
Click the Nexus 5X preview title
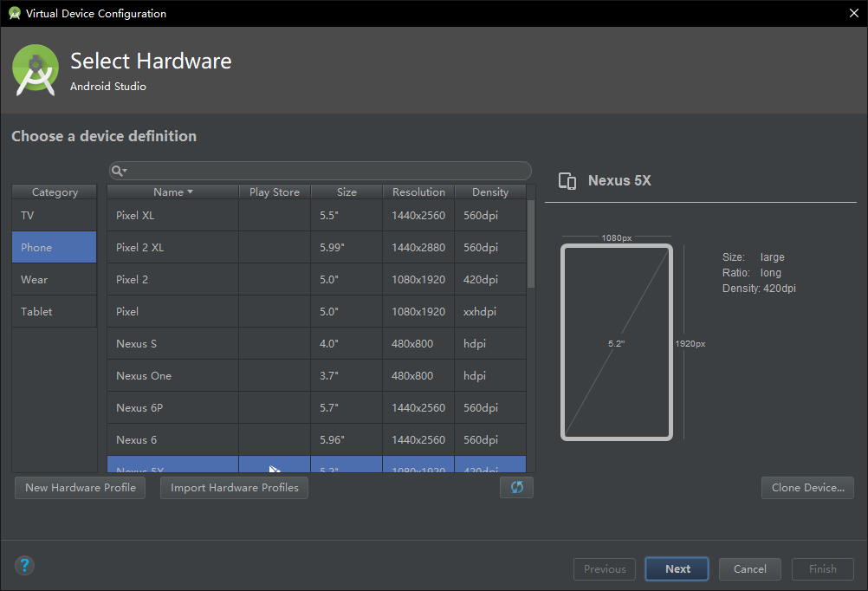click(x=619, y=180)
